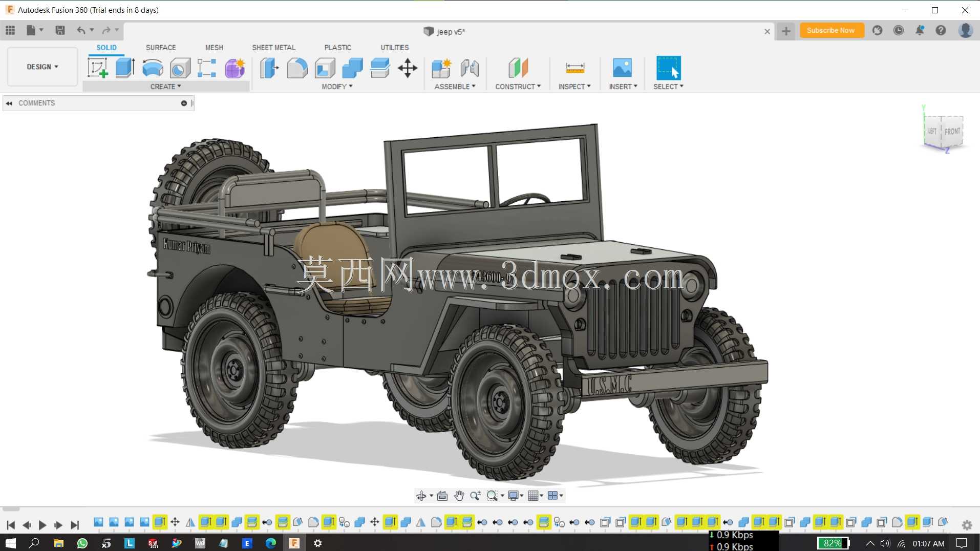The width and height of the screenshot is (980, 551).
Task: Select the Joint tool
Action: pos(470,68)
